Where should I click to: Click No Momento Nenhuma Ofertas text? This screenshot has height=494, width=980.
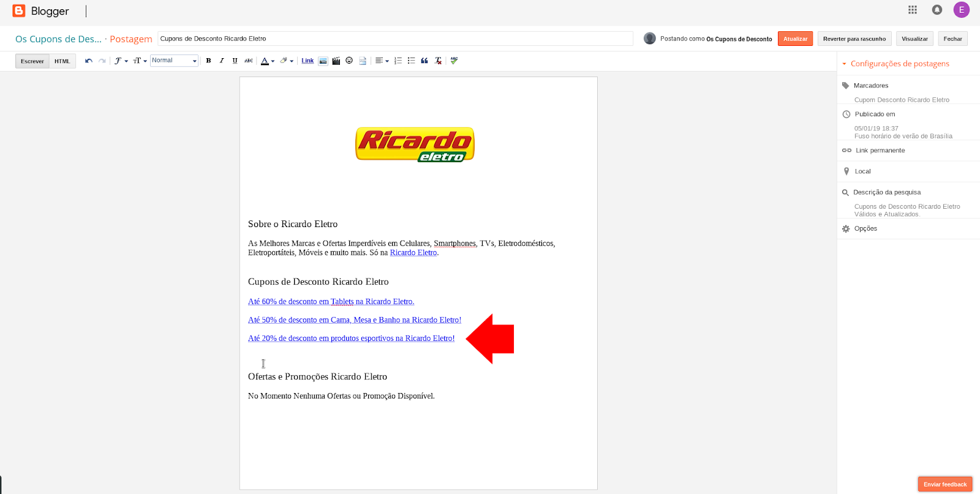(x=341, y=396)
